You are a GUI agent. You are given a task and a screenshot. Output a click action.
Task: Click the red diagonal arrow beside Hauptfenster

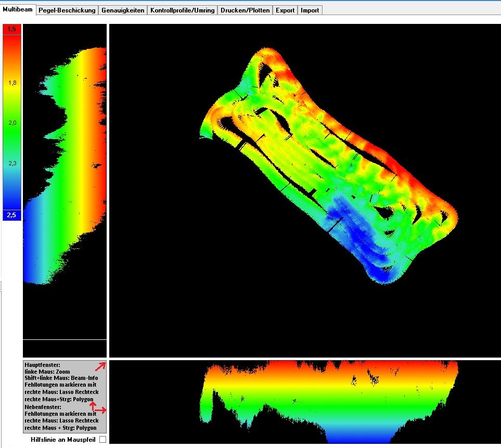tap(100, 366)
